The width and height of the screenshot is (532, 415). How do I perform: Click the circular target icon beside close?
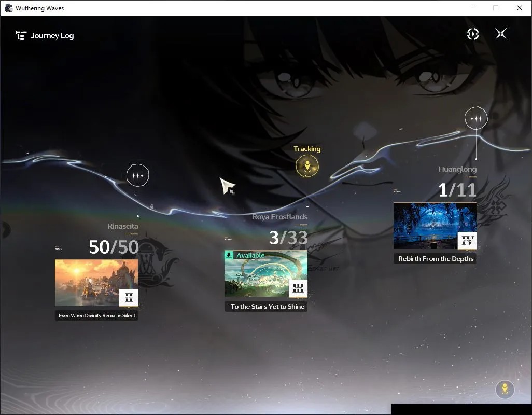pyautogui.click(x=472, y=34)
